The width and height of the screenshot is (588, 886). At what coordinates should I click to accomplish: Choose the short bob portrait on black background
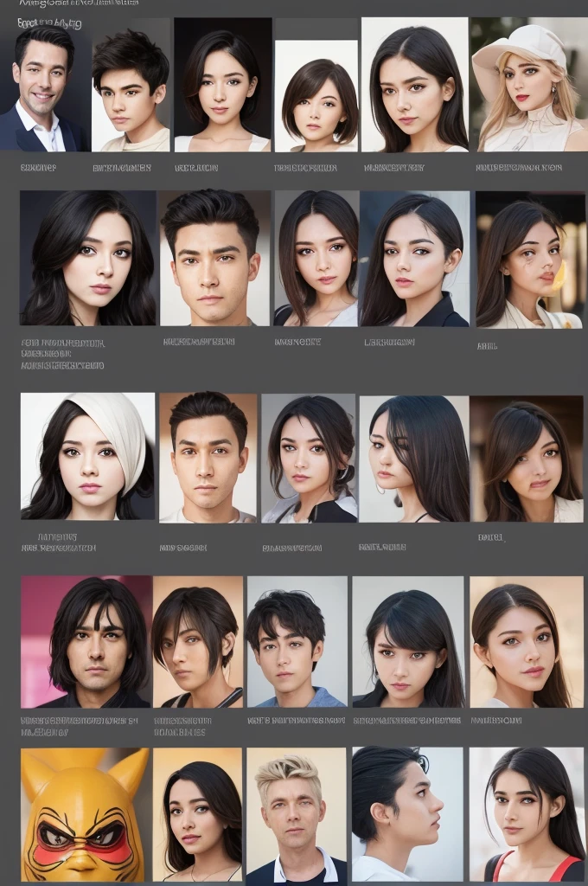[x=222, y=85]
